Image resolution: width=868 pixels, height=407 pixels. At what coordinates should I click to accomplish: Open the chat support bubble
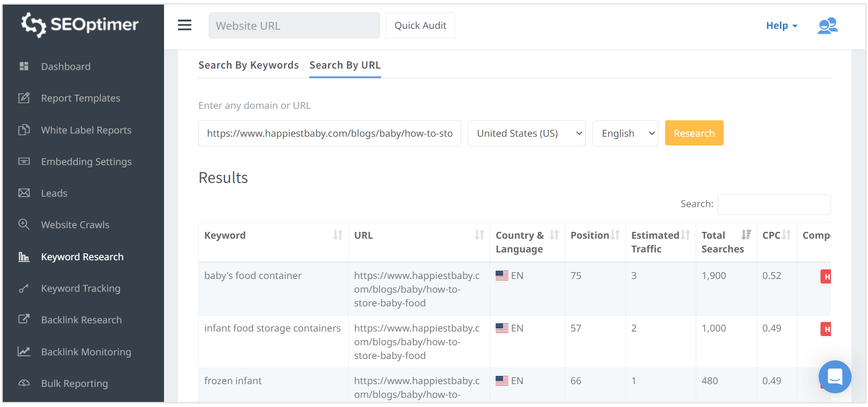835,377
